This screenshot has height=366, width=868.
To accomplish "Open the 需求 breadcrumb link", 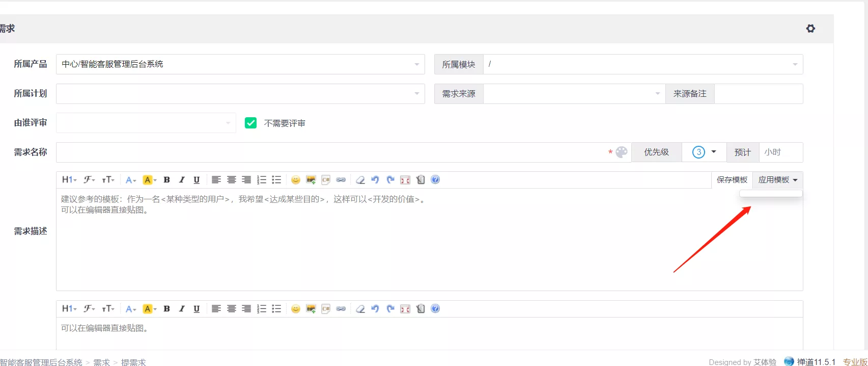I will click(101, 362).
